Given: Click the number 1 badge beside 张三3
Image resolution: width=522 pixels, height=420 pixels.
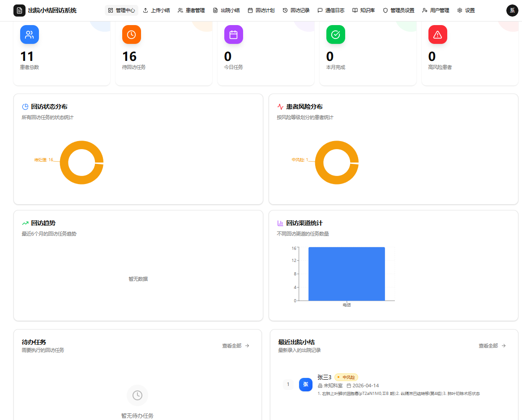Looking at the screenshot, I should [288, 384].
